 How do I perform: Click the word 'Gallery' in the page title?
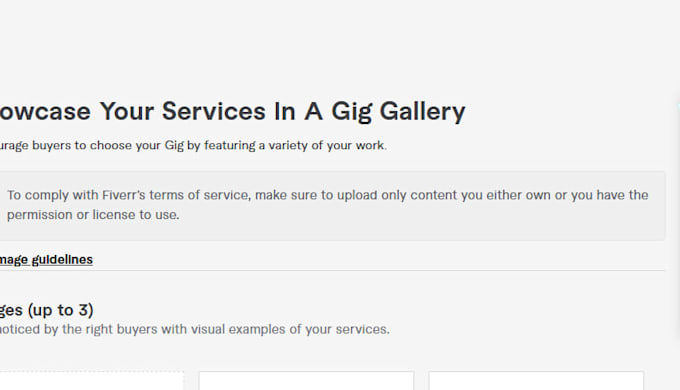(422, 111)
